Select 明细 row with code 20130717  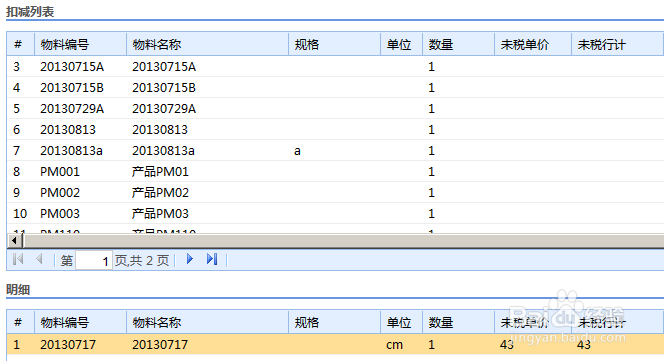335,344
